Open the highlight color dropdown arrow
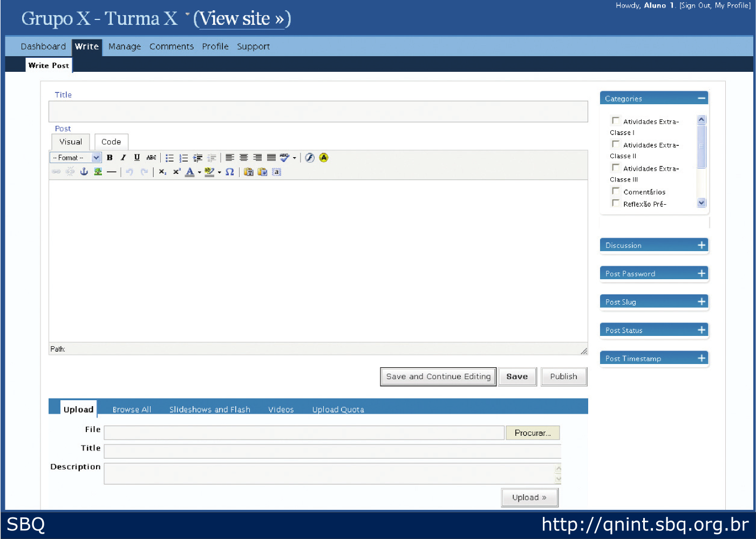 (x=219, y=172)
